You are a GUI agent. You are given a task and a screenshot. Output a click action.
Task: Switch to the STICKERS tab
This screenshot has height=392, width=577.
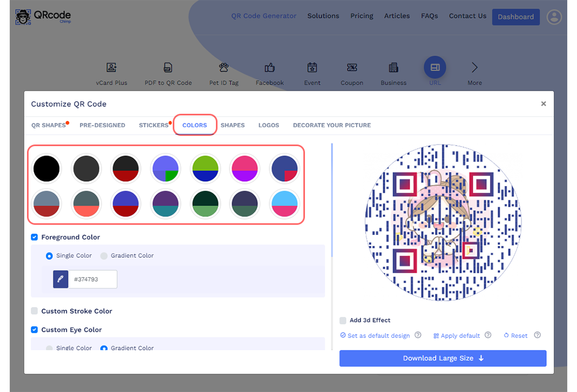point(153,125)
